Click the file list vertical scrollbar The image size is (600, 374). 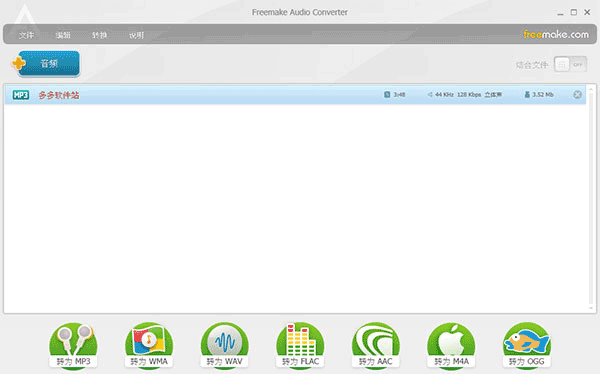[591, 198]
